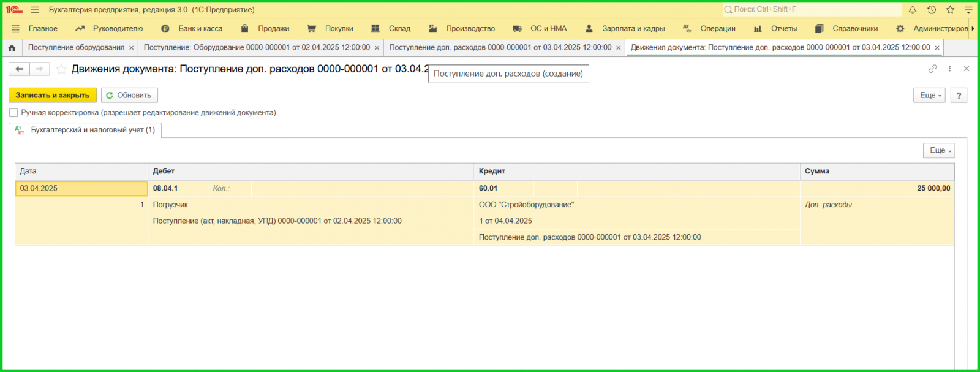Image resolution: width=980 pixels, height=372 pixels.
Task: Expand the table Еще dropdown
Action: [938, 151]
